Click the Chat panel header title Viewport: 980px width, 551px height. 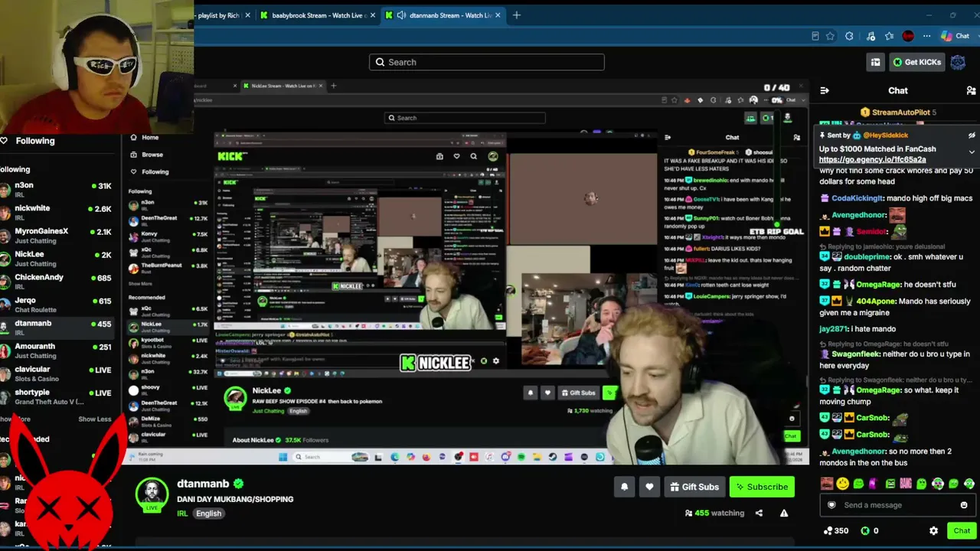(898, 90)
